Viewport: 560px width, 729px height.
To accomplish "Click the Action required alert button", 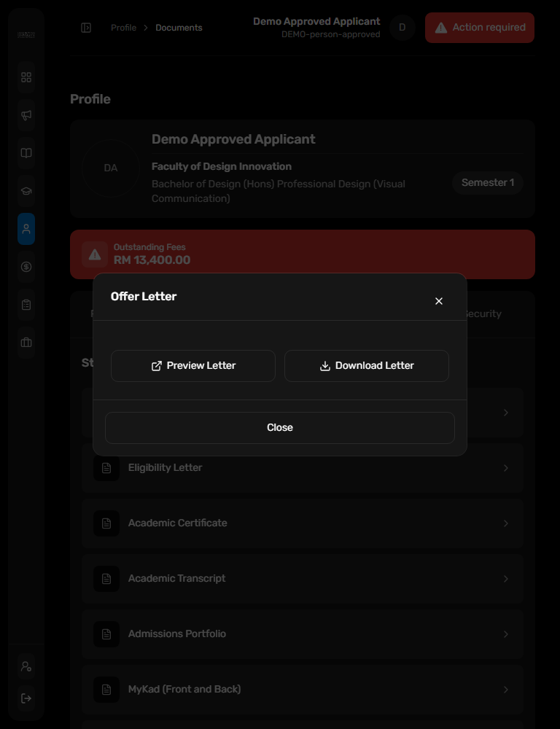I will pos(480,28).
